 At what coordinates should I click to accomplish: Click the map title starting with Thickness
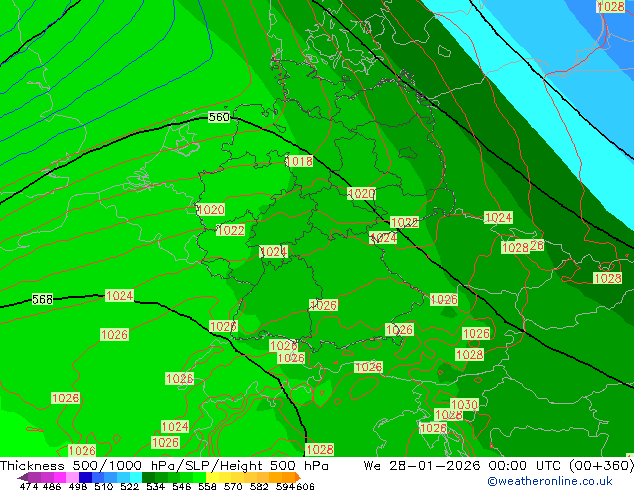coord(164,466)
